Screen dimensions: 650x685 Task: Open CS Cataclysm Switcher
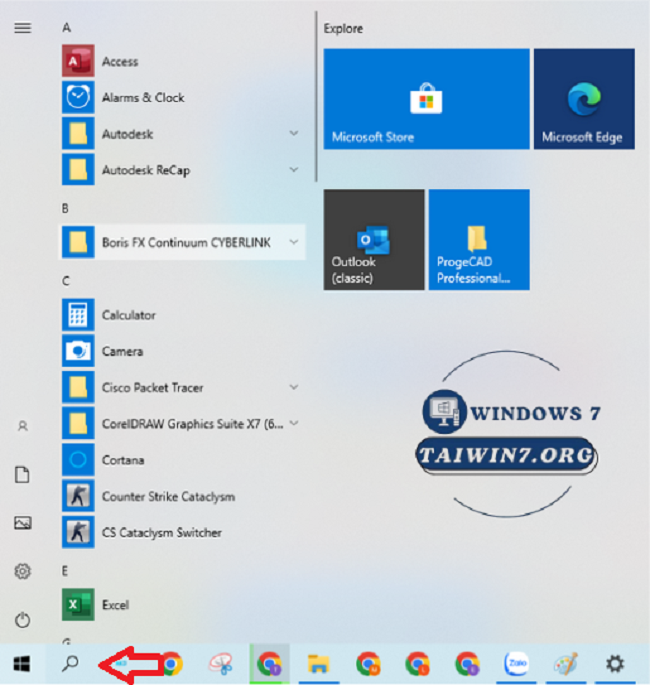[181, 533]
